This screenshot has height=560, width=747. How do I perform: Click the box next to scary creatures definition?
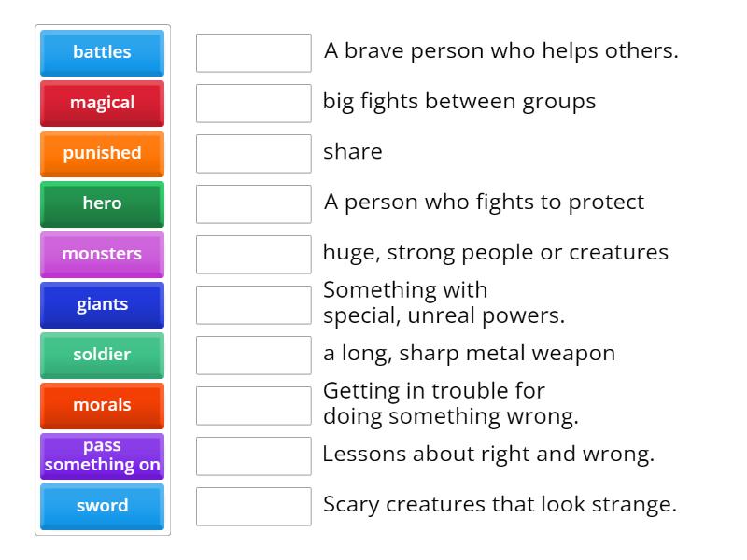pos(253,506)
